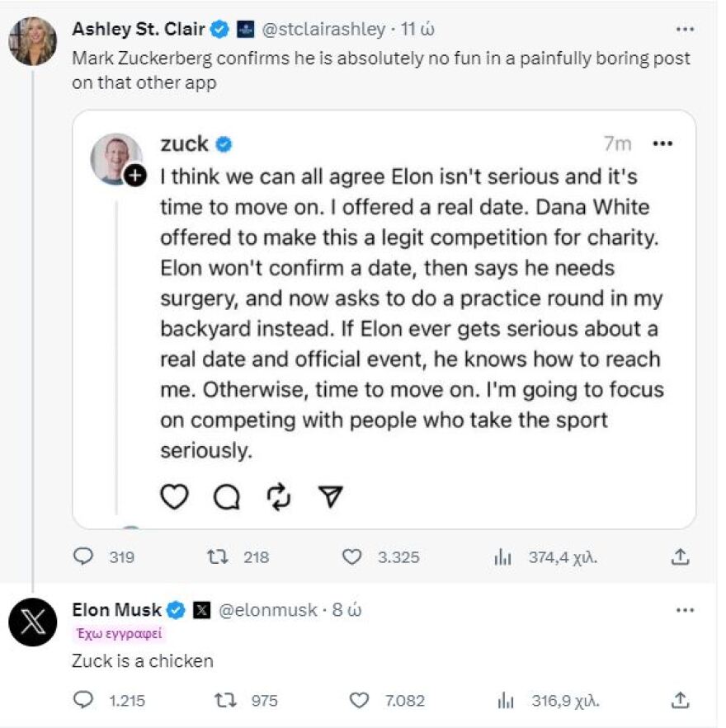Follow zuck using the plus badge
This screenshot has height=728, width=726.
point(135,175)
